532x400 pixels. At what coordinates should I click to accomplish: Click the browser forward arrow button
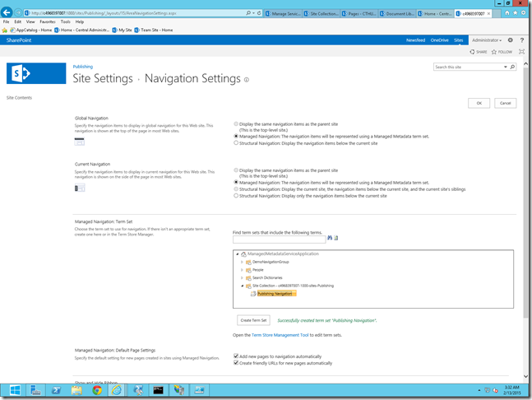point(18,13)
